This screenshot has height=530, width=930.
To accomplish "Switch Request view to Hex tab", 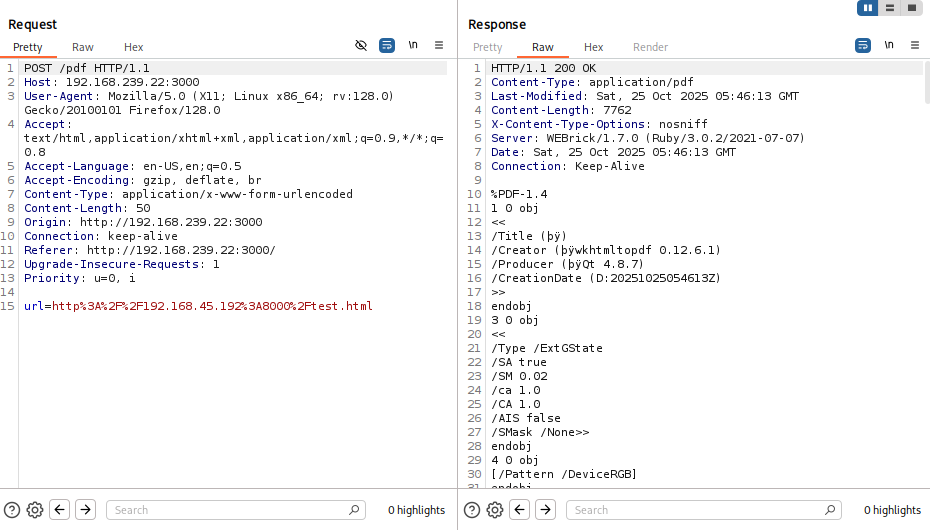I will (x=134, y=47).
